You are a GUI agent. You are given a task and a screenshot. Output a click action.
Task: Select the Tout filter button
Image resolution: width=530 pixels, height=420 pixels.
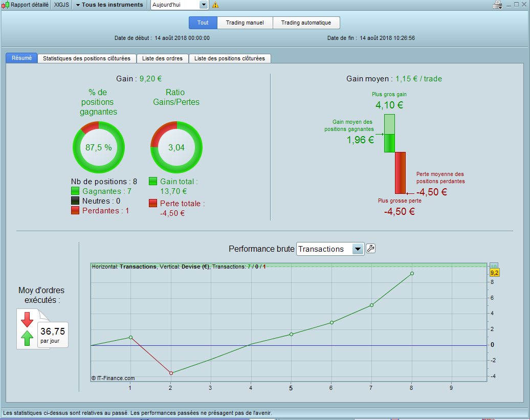click(203, 23)
